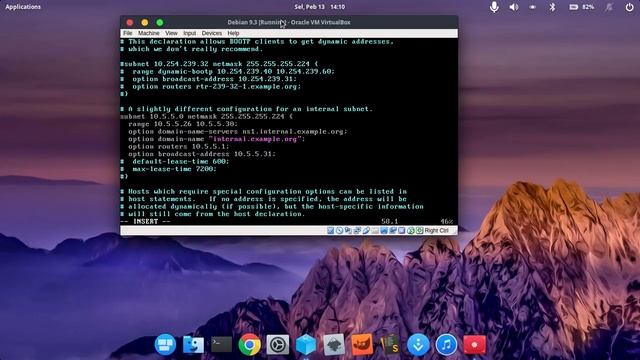Viewport: 640px width, 360px height.
Task: Click 'option routers rtr-239-32-1.example.org;' line
Action: pos(211,87)
